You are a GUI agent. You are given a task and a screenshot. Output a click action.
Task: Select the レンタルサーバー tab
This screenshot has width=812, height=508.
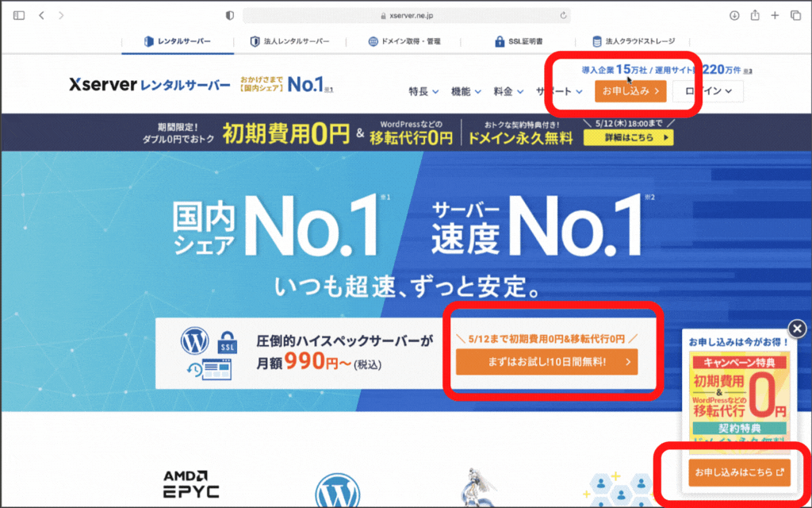pos(178,41)
